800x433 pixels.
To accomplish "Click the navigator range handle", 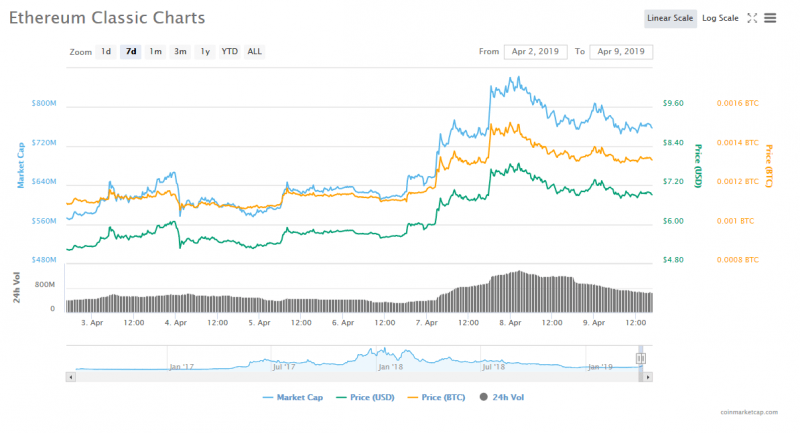I will point(641,358).
